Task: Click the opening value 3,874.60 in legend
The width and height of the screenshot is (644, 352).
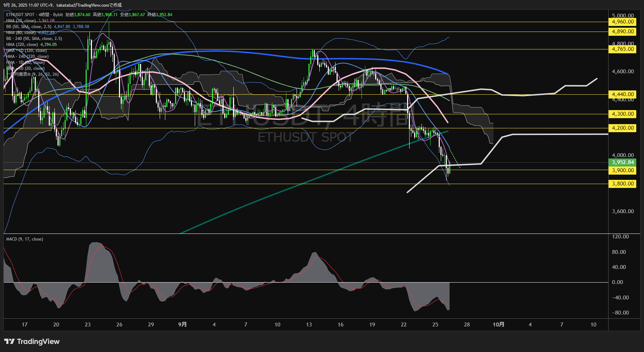Action: 82,15
